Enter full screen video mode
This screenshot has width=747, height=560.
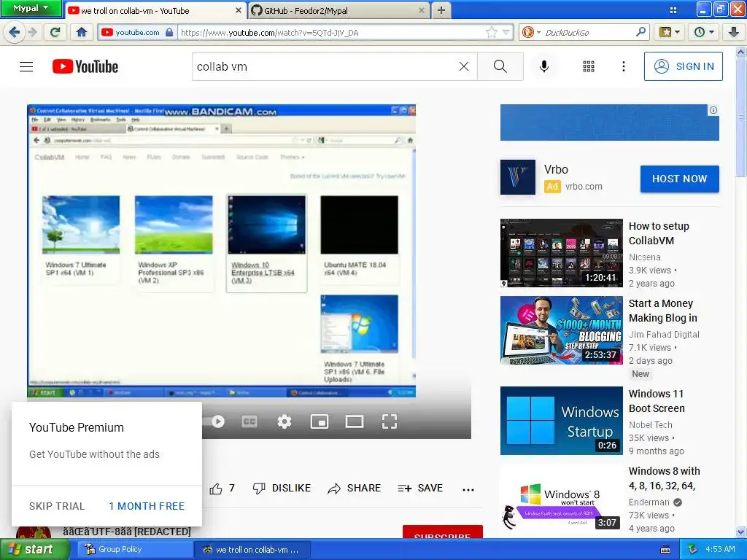tap(390, 421)
